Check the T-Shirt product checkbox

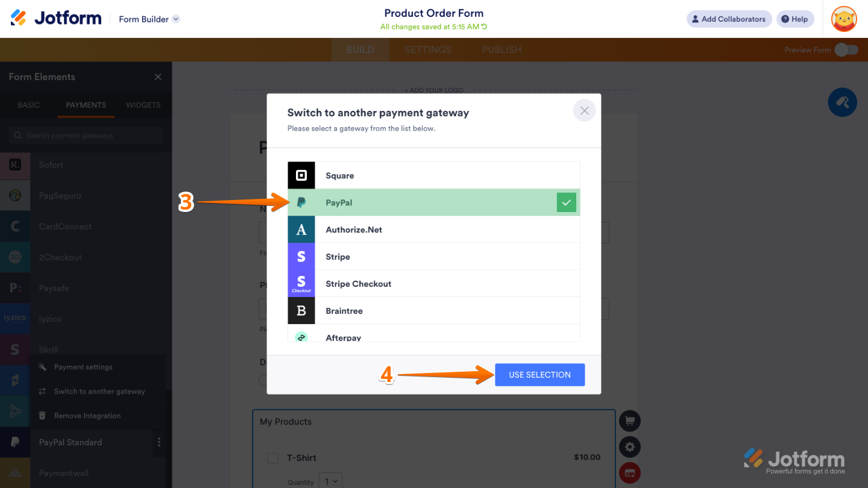pos(273,458)
